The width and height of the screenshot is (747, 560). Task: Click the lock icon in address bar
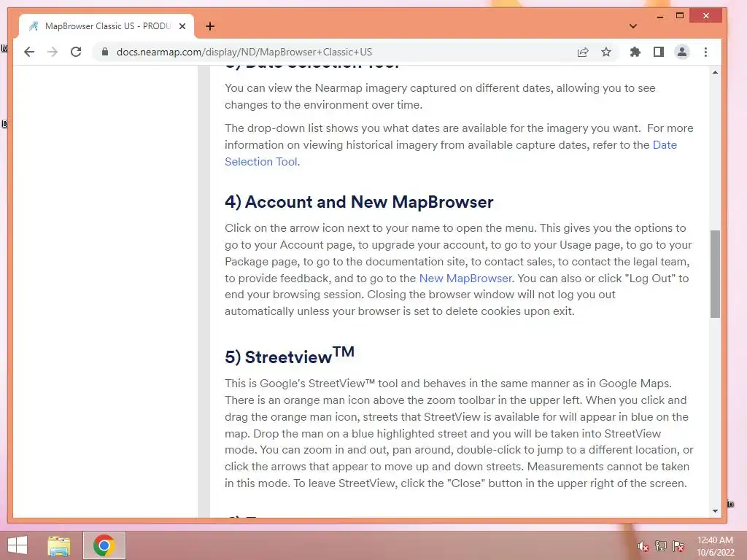[105, 52]
